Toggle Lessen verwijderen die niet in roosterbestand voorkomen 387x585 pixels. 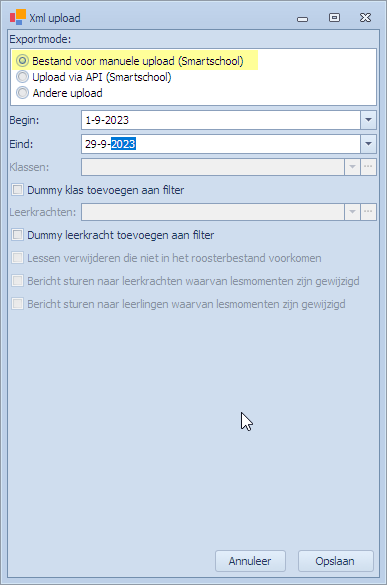tap(18, 258)
